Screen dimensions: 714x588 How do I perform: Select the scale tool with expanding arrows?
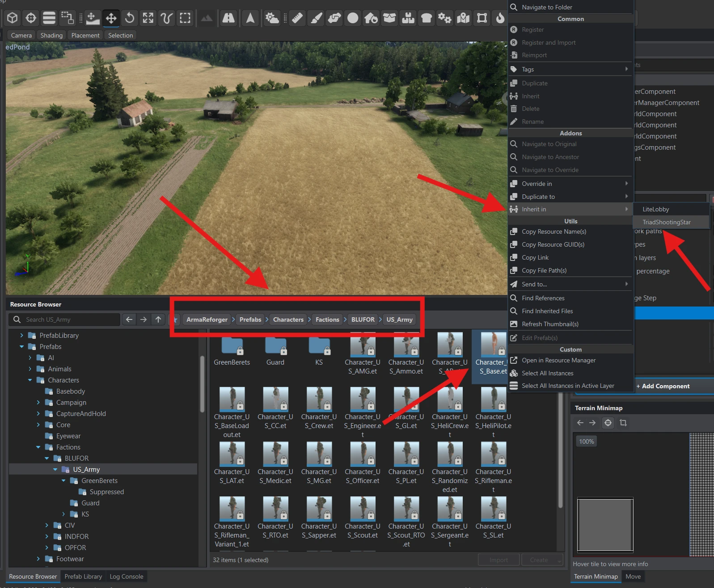(x=148, y=18)
